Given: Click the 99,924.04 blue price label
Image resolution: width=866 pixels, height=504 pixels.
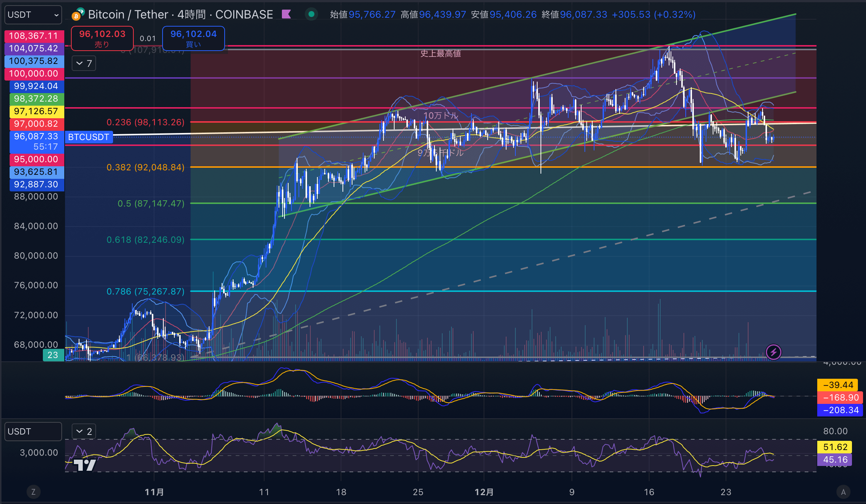Looking at the screenshot, I should click(x=36, y=86).
